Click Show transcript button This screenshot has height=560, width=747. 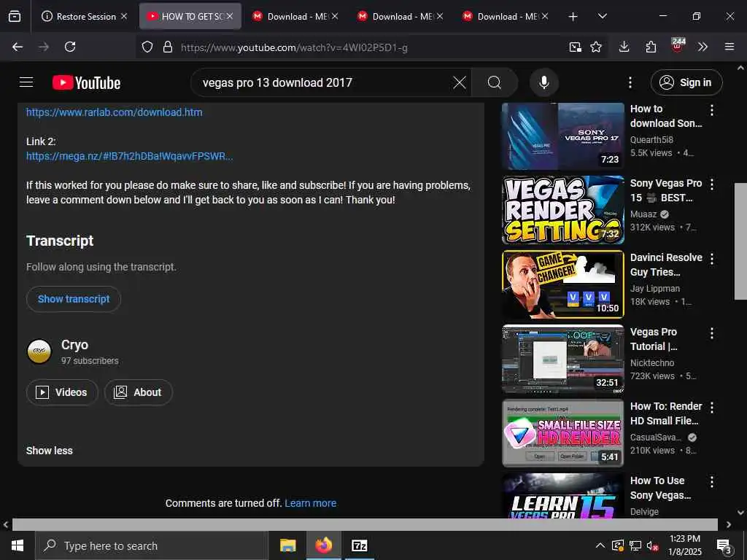click(74, 299)
